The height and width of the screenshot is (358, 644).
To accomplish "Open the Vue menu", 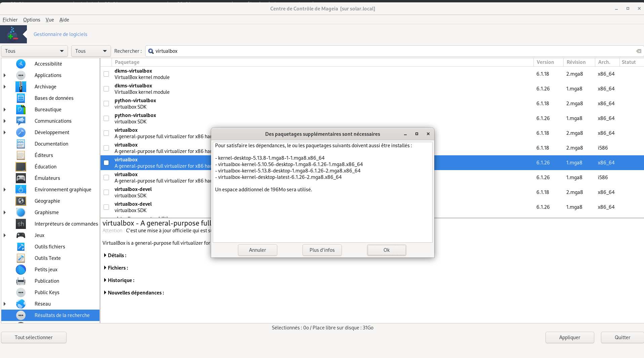I will pos(50,20).
